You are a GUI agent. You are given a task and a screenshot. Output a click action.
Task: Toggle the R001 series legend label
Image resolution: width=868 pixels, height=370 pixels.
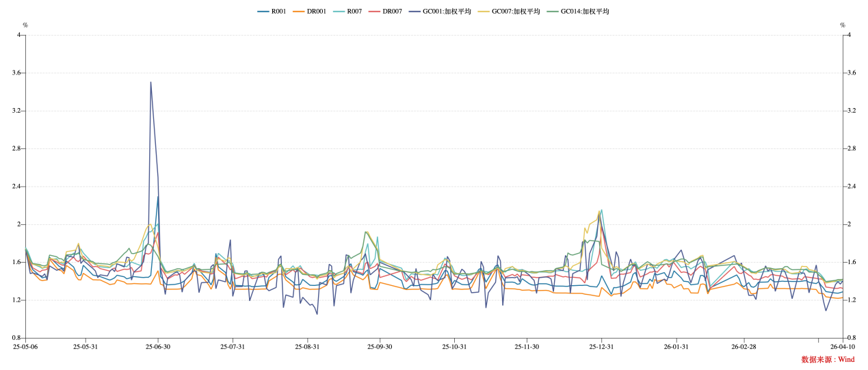278,12
